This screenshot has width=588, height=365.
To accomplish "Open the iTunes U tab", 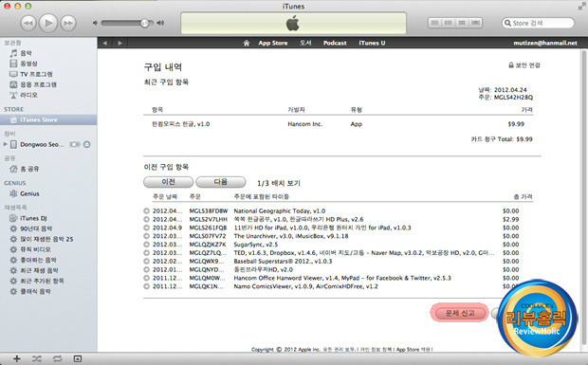I will [372, 43].
